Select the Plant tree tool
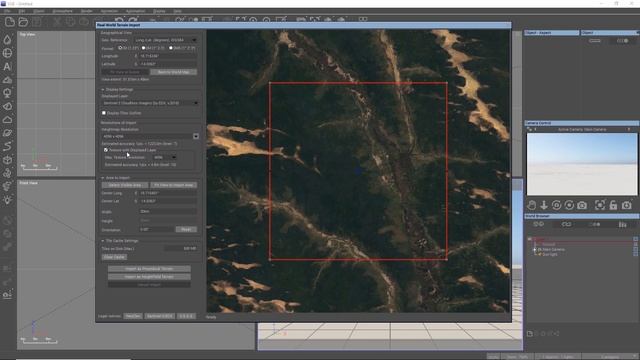Image resolution: width=640 pixels, height=360 pixels. pyautogui.click(x=7, y=93)
